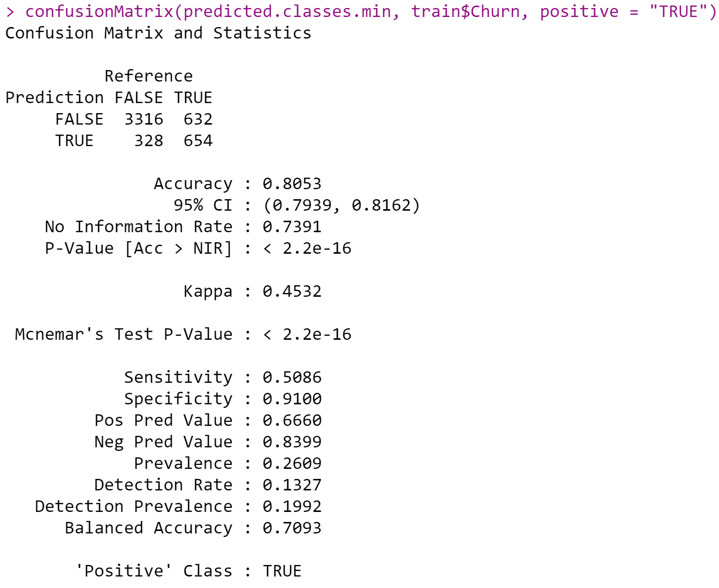Select the 654 true positive count

click(198, 141)
